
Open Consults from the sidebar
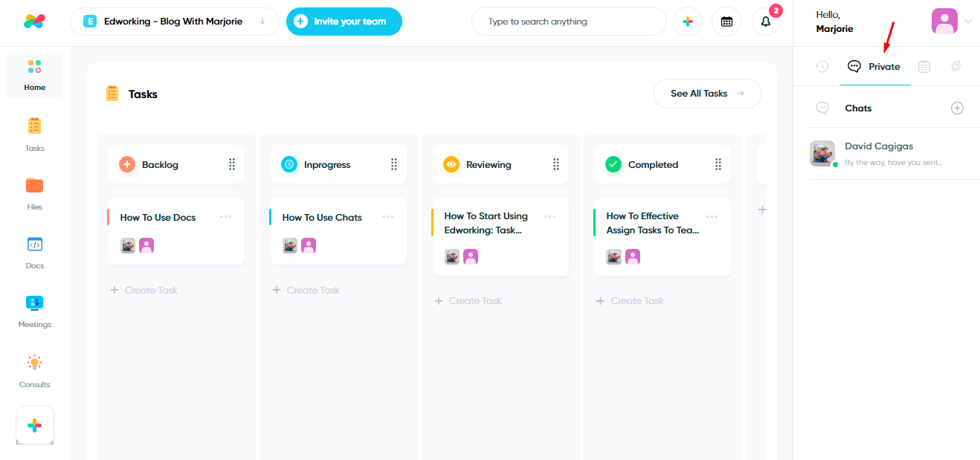[35, 371]
